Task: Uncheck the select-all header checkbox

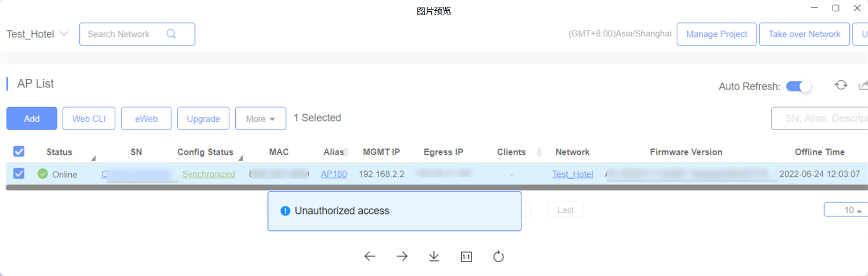Action: tap(19, 152)
